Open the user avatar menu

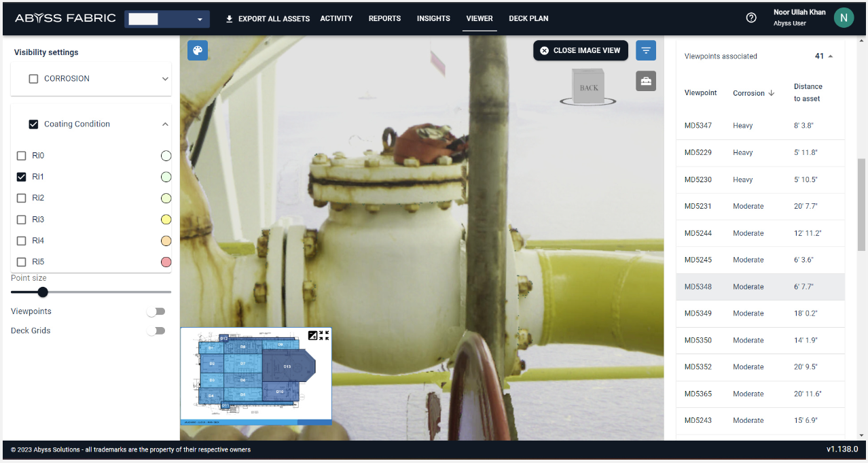(x=843, y=18)
